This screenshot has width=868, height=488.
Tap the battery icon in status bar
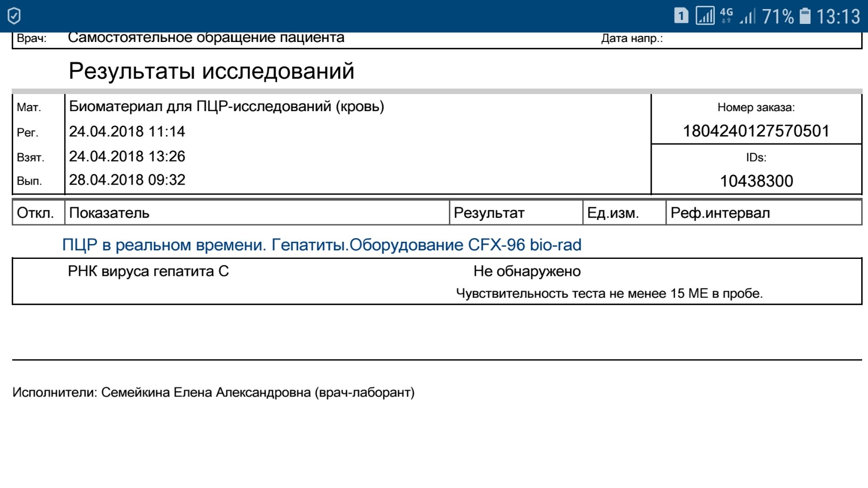pyautogui.click(x=805, y=16)
